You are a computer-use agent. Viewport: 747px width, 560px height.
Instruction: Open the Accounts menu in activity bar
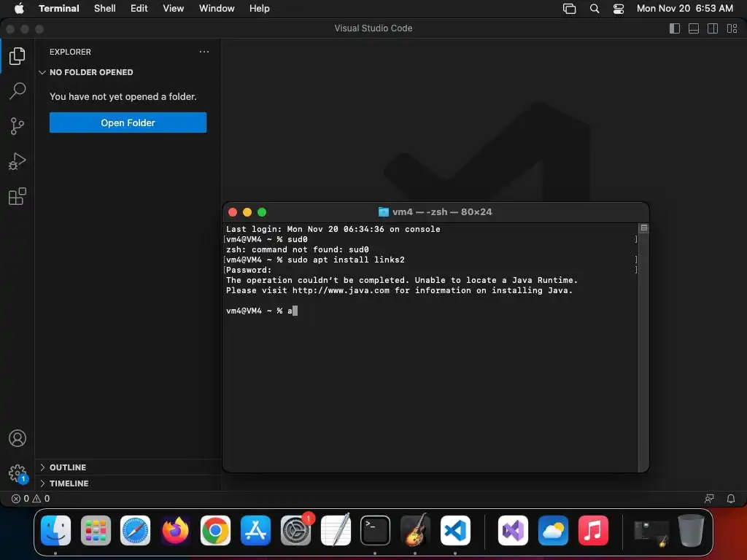(18, 438)
